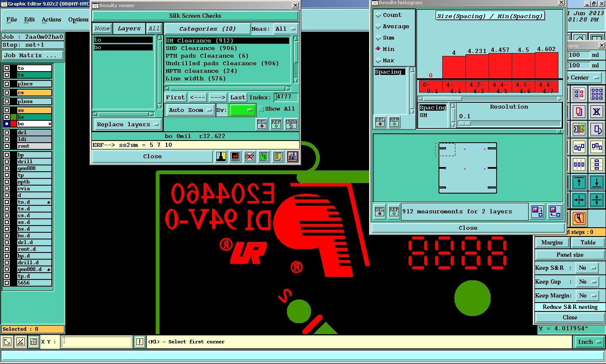Click the crossed-out REF icon
The height and width of the screenshot is (364, 606).
click(x=250, y=157)
